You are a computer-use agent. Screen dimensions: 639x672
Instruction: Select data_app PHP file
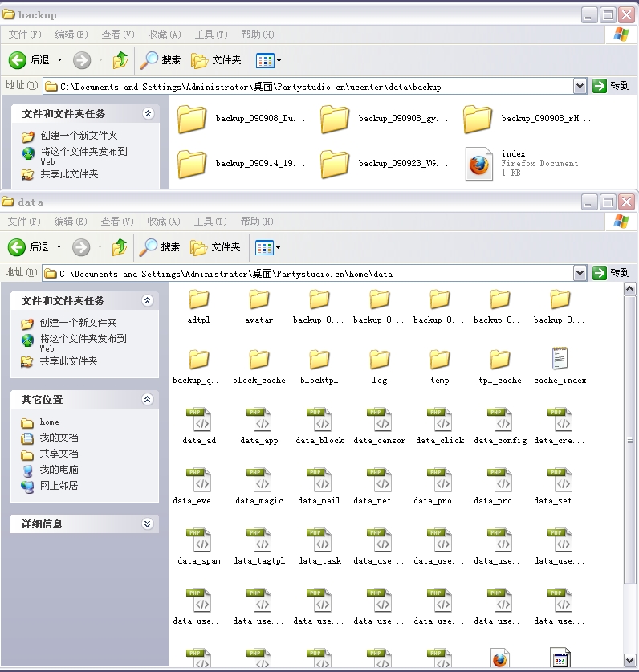(258, 426)
